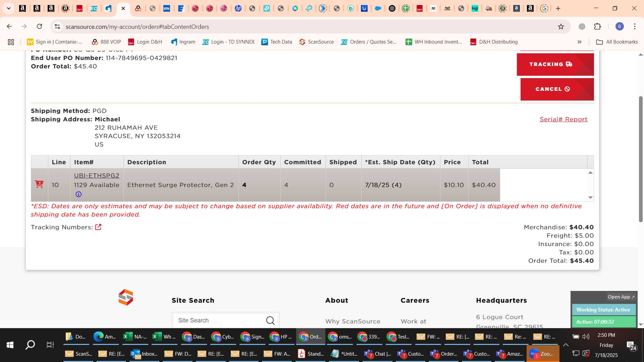
Task: Open the Sign in | Comtanix bookmark
Action: click(x=54, y=42)
